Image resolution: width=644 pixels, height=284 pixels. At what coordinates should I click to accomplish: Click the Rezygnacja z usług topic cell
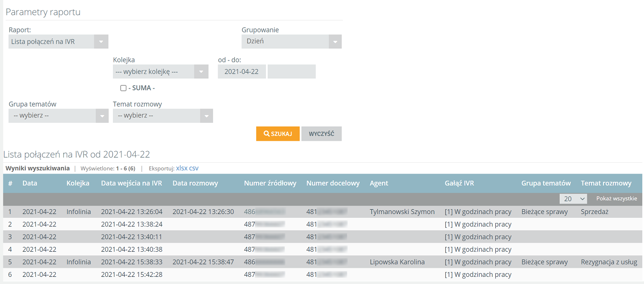click(x=609, y=262)
